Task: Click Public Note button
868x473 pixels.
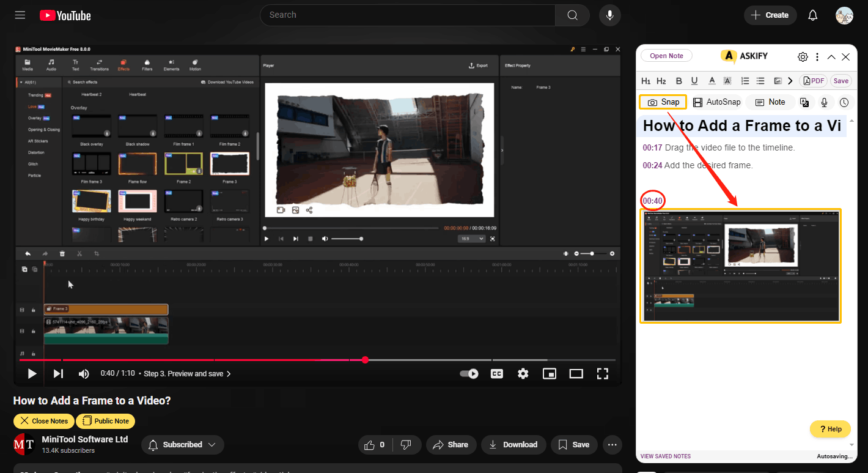Action: (106, 421)
